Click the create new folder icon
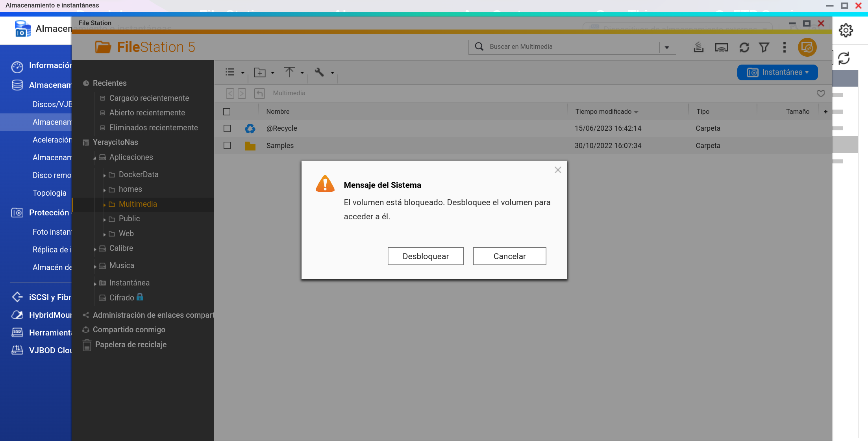Viewport: 868px width, 441px height. pyautogui.click(x=260, y=72)
